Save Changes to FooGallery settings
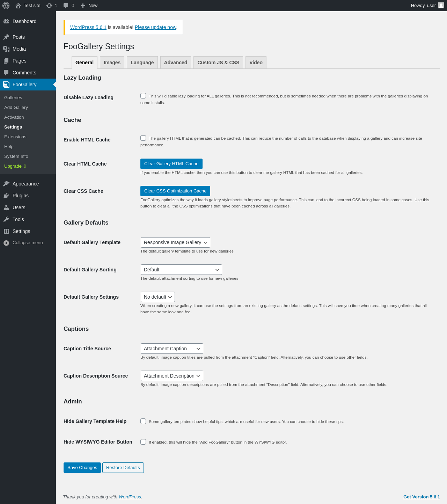Viewport: 447px width, 504px height. pos(82,468)
